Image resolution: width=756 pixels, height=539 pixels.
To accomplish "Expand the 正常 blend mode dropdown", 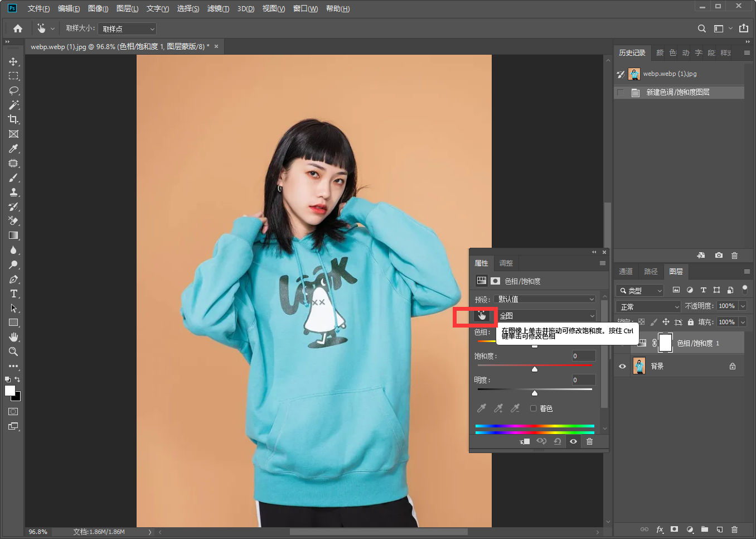I will coord(649,307).
